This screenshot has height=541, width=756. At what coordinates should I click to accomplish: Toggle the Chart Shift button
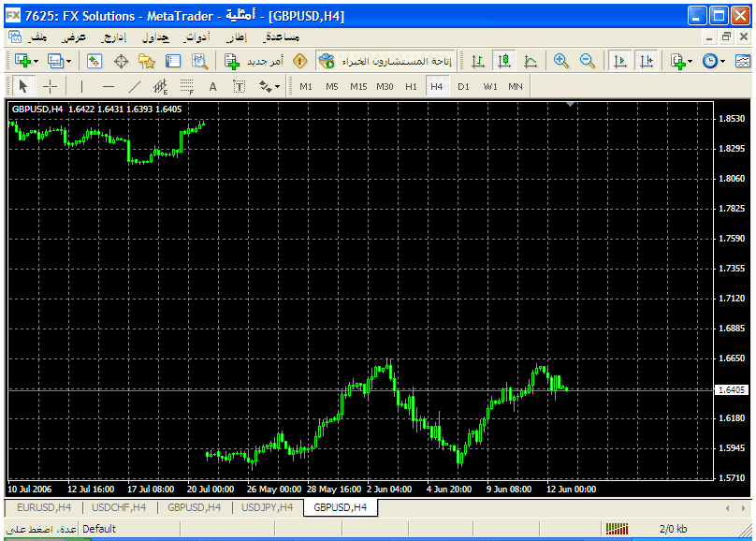pos(646,61)
